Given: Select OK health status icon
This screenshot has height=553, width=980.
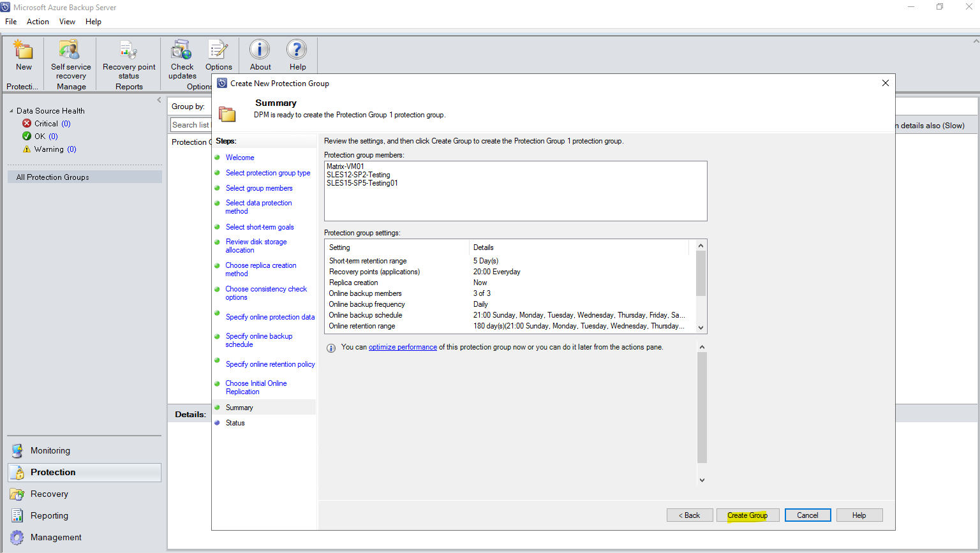Looking at the screenshot, I should pyautogui.click(x=27, y=136).
